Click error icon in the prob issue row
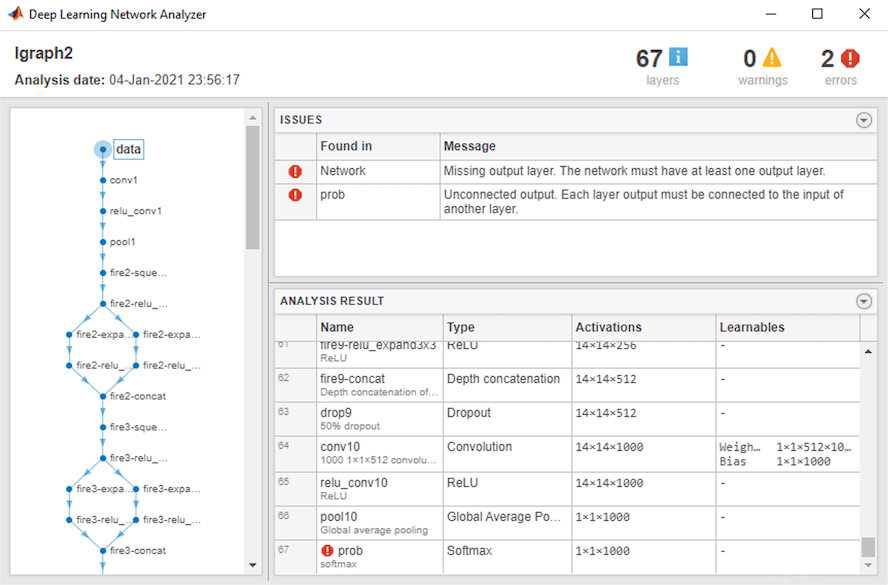The height and width of the screenshot is (585, 888). (295, 195)
